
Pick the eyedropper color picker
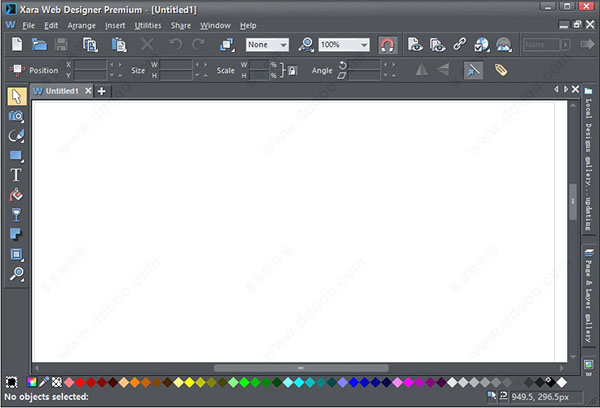44,382
